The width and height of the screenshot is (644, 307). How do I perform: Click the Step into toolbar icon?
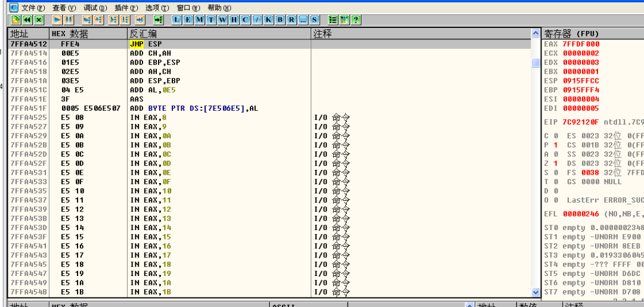click(x=87, y=20)
